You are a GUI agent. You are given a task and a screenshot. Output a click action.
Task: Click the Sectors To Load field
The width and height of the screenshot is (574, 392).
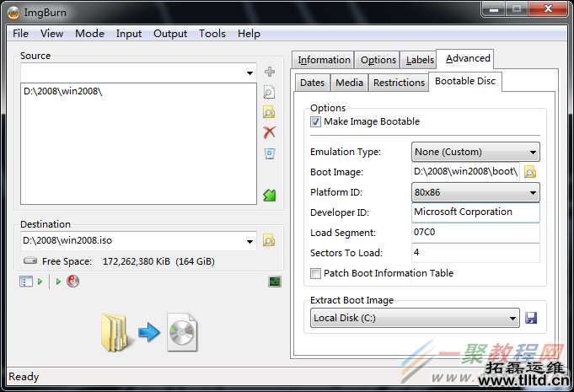click(475, 253)
